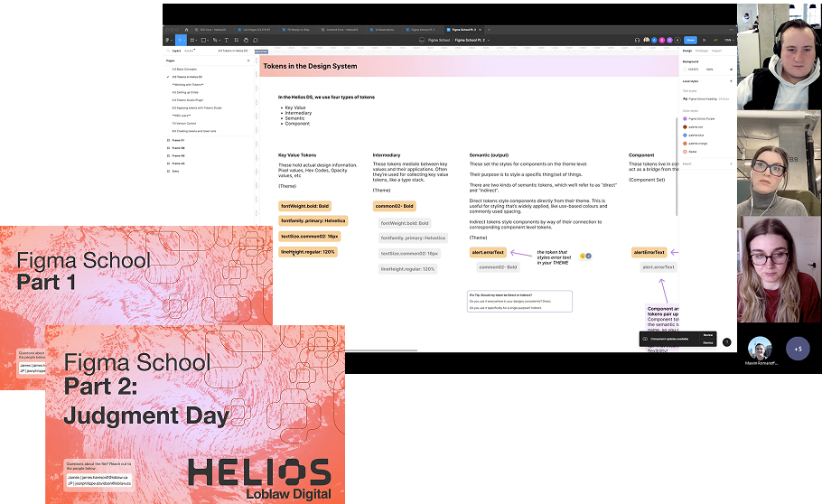Click palette.orange color style swatch

685,144
